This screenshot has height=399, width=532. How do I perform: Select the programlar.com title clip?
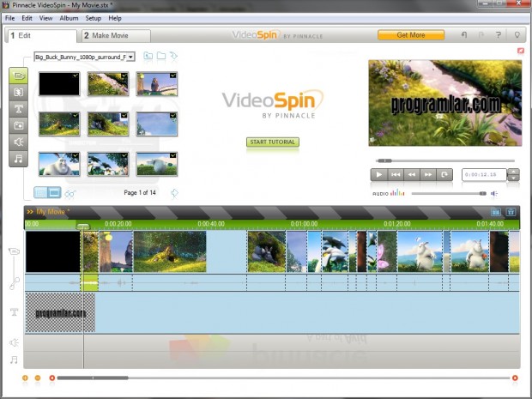pyautogui.click(x=60, y=312)
